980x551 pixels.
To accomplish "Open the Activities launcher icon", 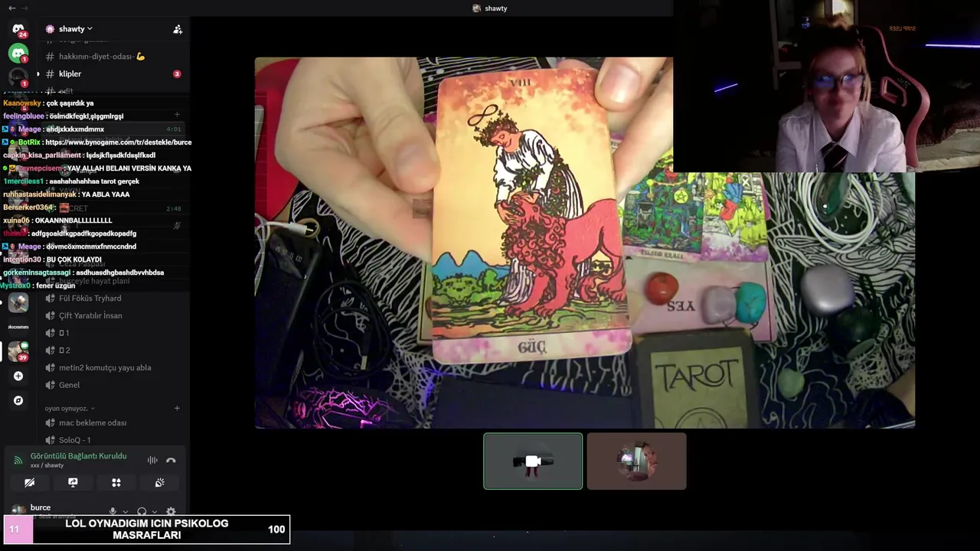I will [116, 483].
